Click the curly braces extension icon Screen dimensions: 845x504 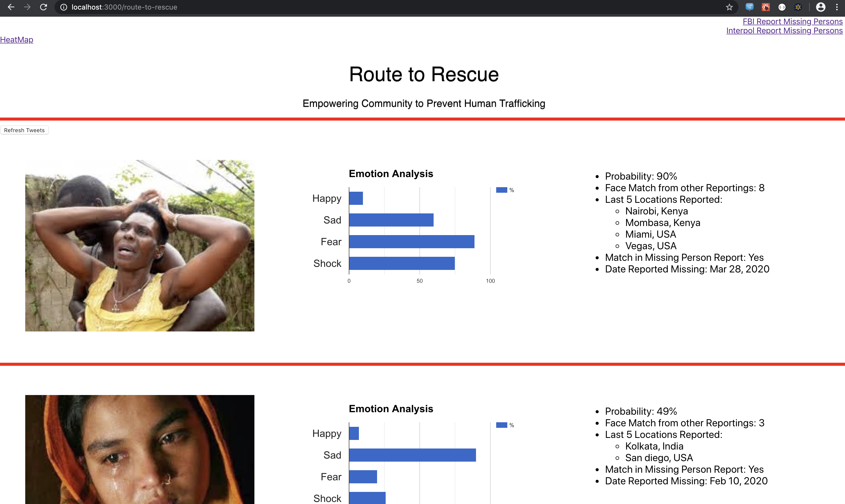click(782, 7)
